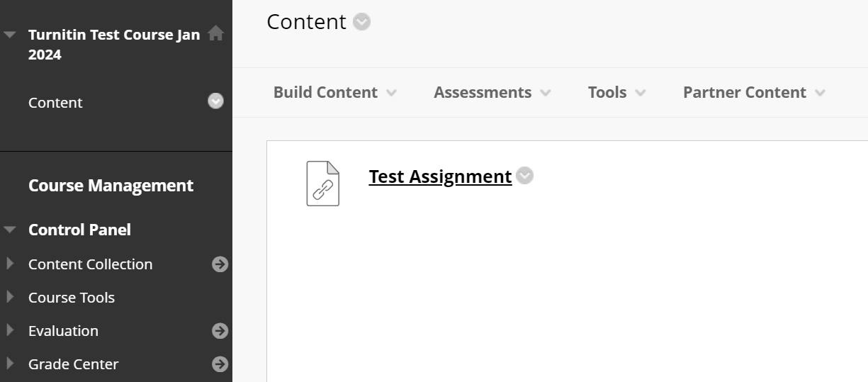The image size is (868, 382).
Task: Go to the course home icon
Action: click(216, 33)
